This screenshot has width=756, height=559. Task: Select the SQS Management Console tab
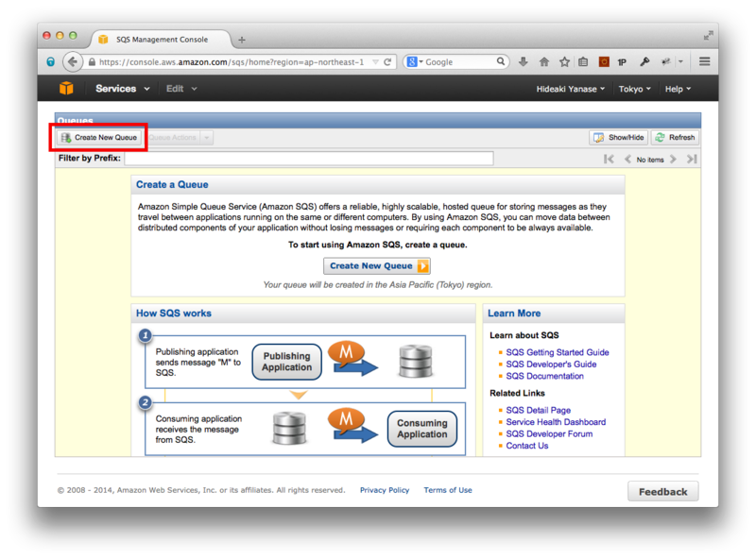162,40
